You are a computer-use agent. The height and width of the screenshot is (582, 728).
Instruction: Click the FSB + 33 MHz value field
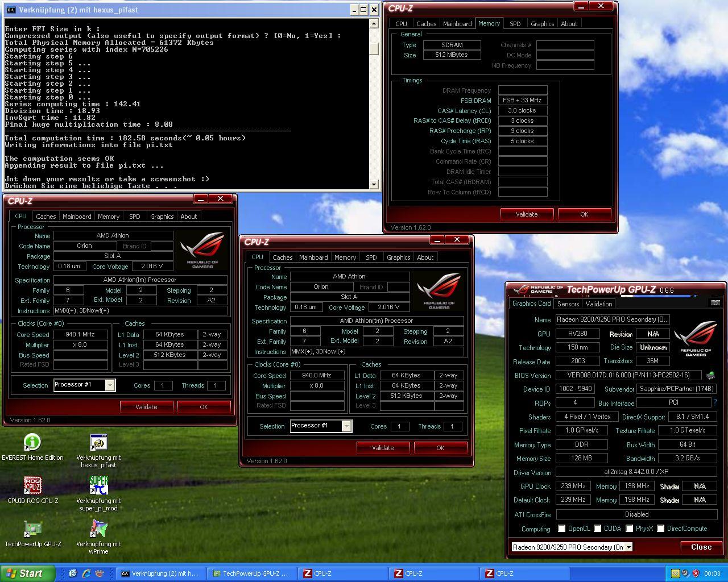pyautogui.click(x=523, y=100)
